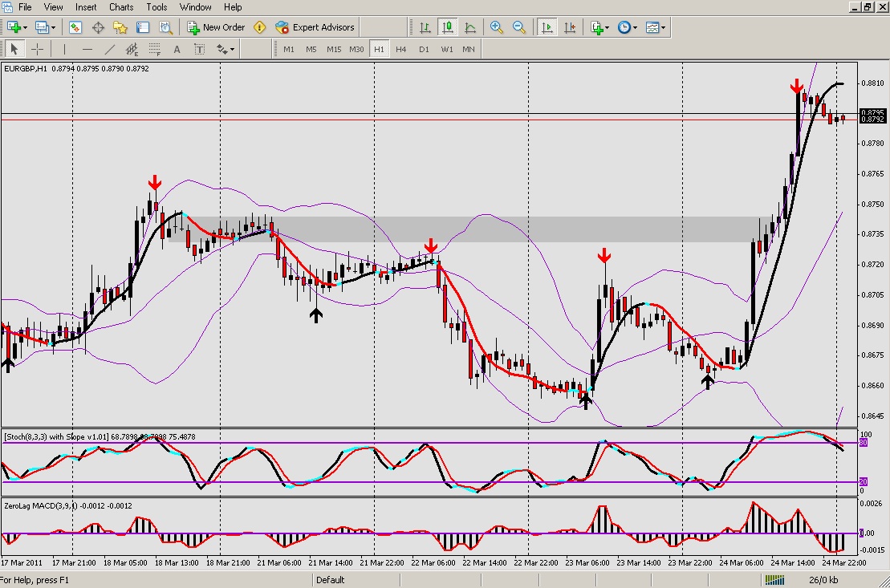Viewport: 890px width, 588px height.
Task: Open the Data Window crosshair-target icon
Action: coord(98,27)
